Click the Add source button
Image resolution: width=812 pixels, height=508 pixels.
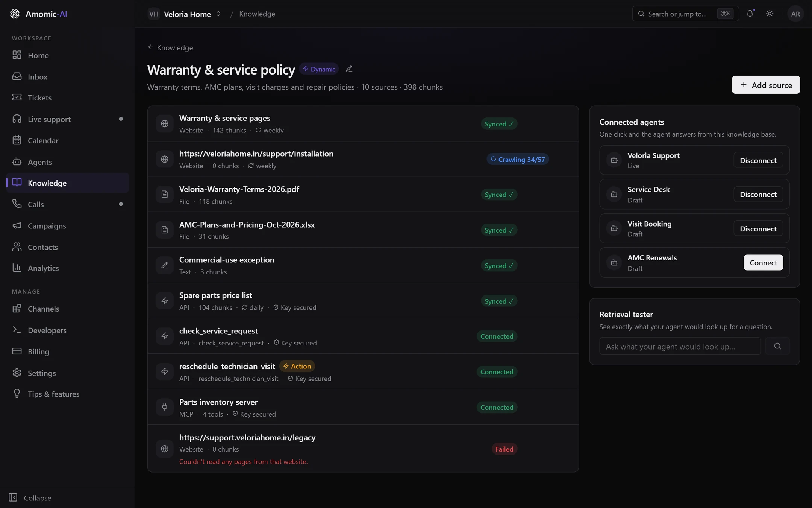tap(766, 85)
